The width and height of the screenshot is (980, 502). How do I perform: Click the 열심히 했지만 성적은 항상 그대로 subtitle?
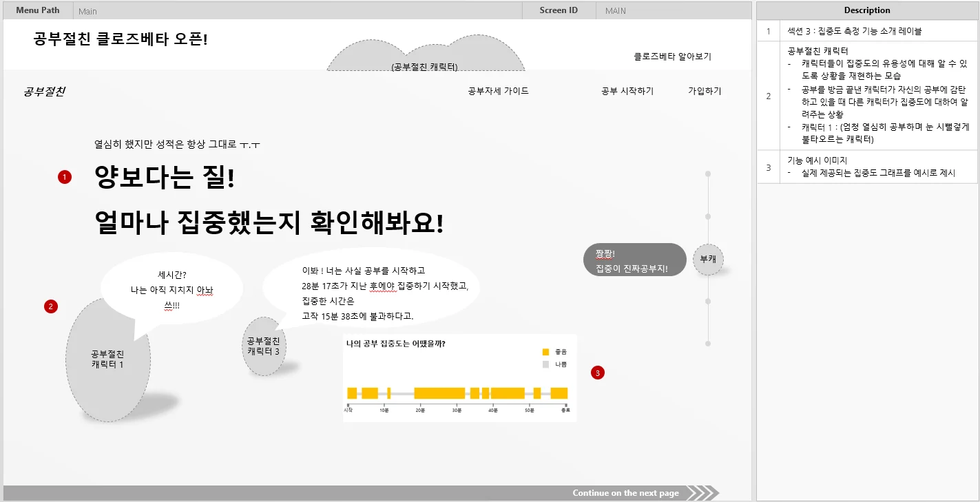point(177,145)
